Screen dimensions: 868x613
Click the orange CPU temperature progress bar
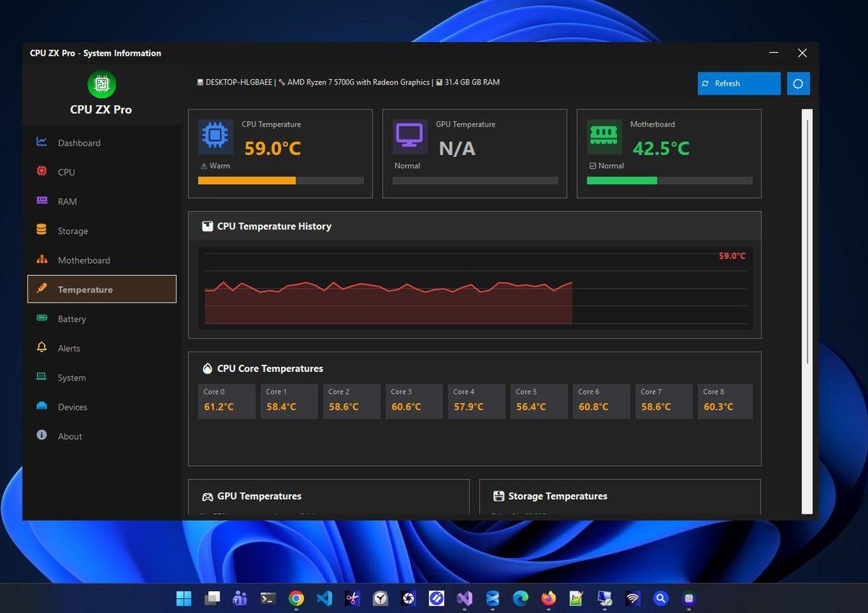tap(281, 180)
